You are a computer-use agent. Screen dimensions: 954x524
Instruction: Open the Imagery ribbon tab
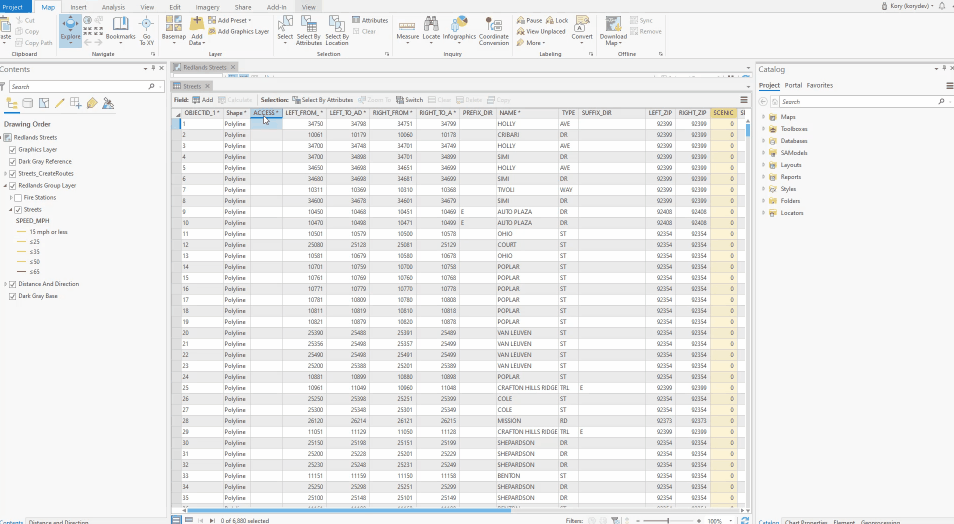click(207, 7)
